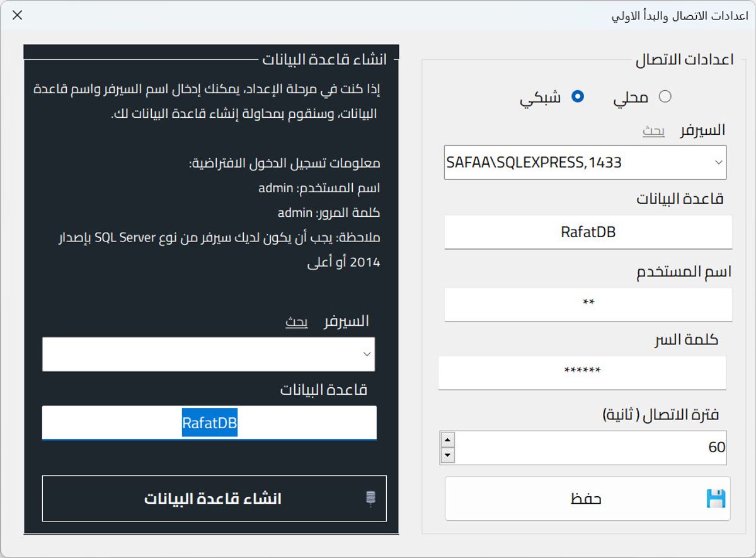Viewport: 756px width, 558px height.
Task: Click بحث link in create database panel
Action: (x=296, y=322)
